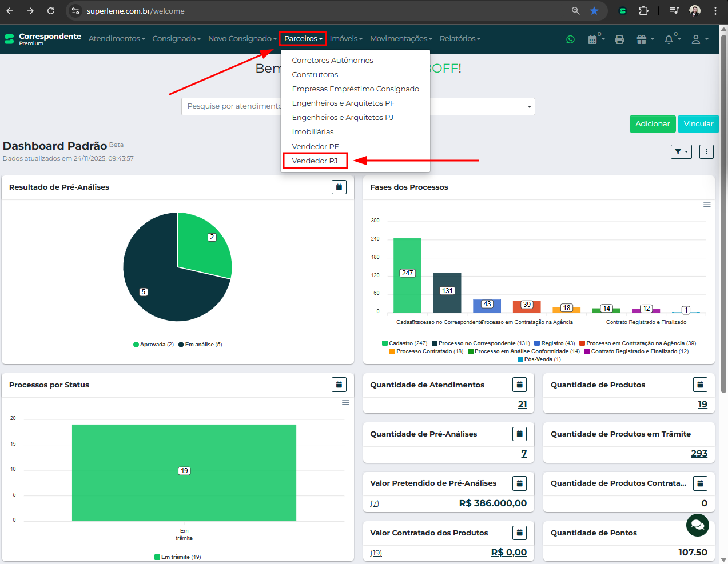
Task: Open the Fases dos Processos chart hamburger menu
Action: pyautogui.click(x=707, y=205)
